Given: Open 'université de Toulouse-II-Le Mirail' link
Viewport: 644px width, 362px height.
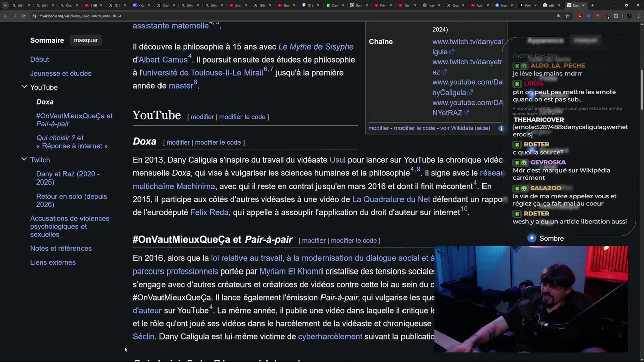Looking at the screenshot, I should click(x=202, y=73).
